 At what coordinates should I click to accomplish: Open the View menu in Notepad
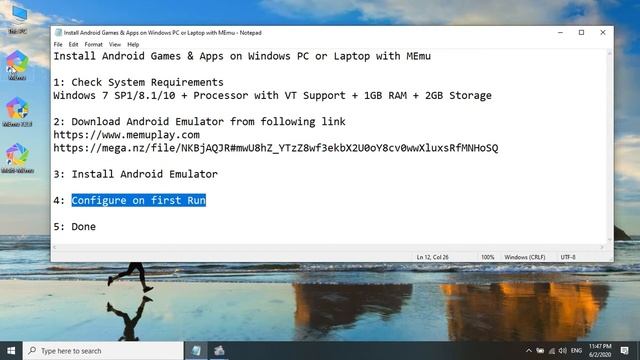point(115,44)
